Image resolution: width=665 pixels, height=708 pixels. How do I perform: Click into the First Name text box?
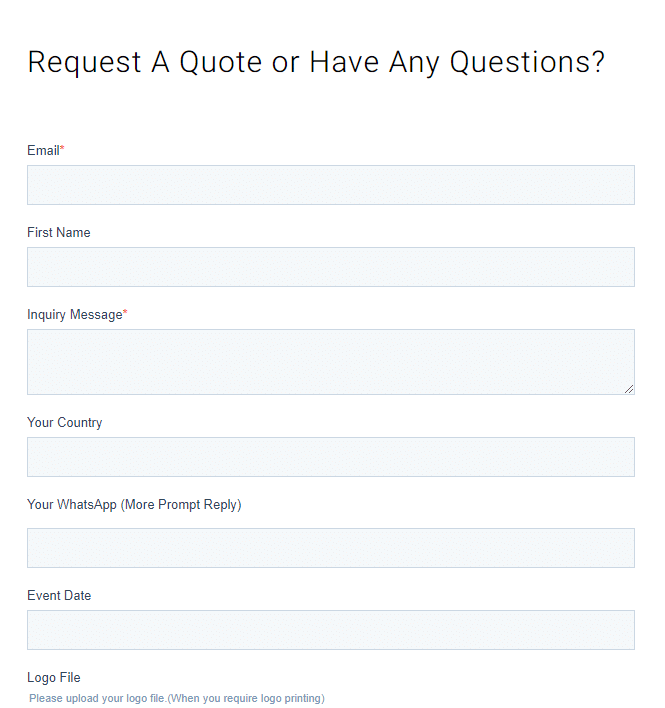pos(330,267)
